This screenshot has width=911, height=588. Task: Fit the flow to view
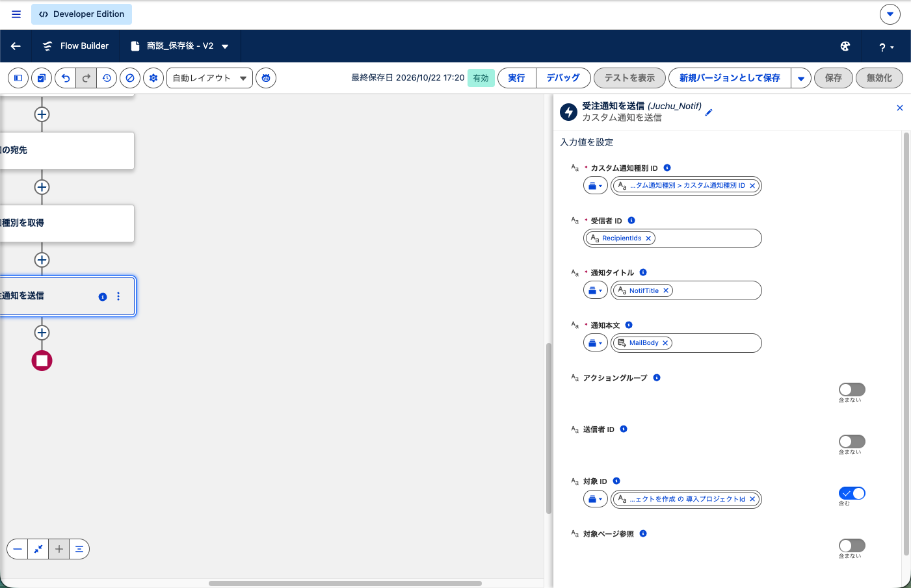[38, 549]
